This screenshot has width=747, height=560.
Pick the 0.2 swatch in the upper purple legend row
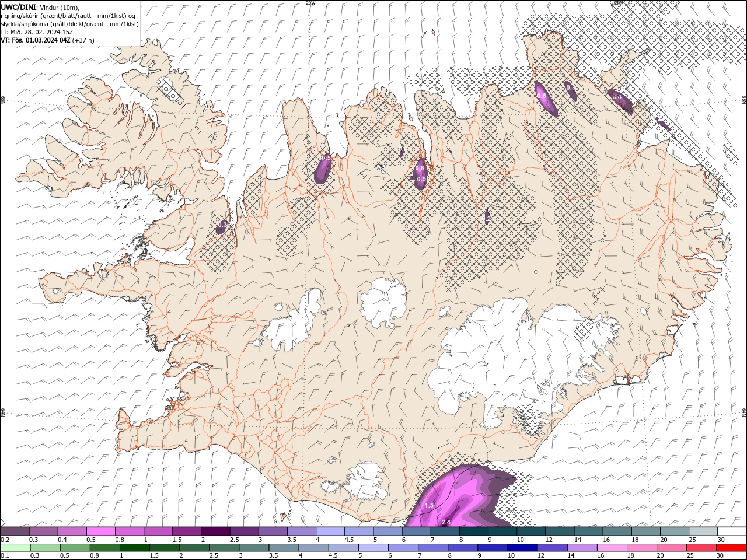pyautogui.click(x=15, y=531)
